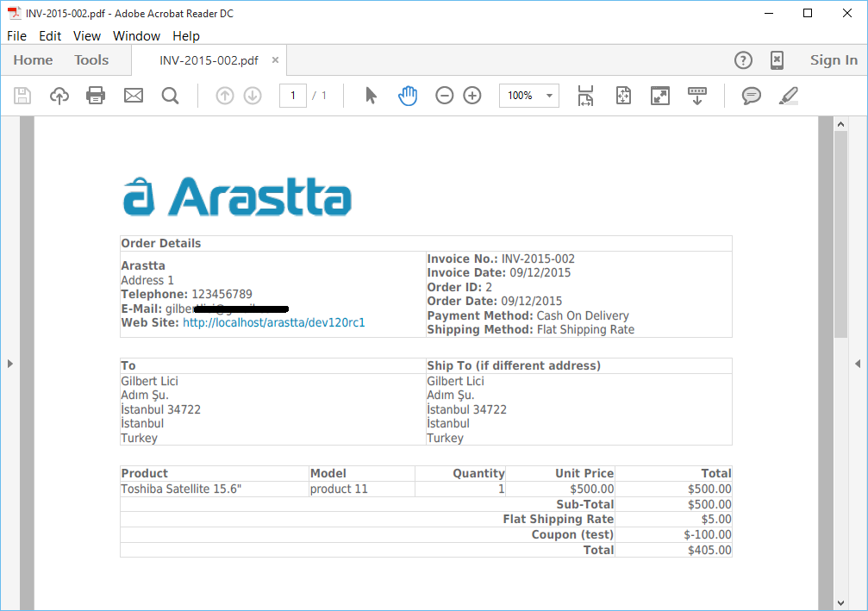Click the vertical scrollbar thumb
Image resolution: width=868 pixels, height=611 pixels.
click(x=841, y=234)
